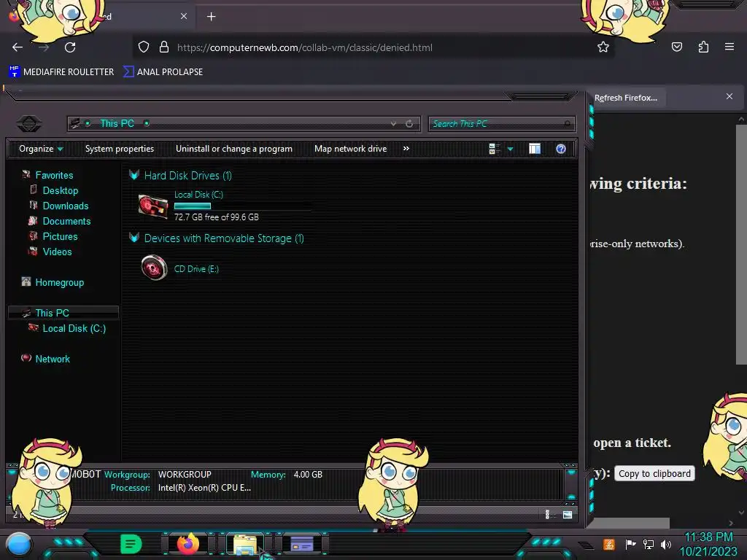Select Local Disk (C:) in tree
The width and height of the screenshot is (747, 560).
click(74, 328)
